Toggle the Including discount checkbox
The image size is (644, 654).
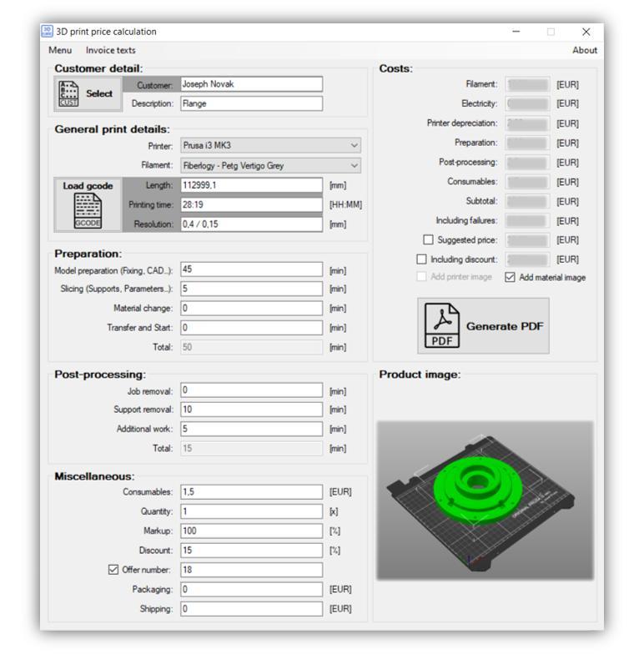pyautogui.click(x=421, y=259)
